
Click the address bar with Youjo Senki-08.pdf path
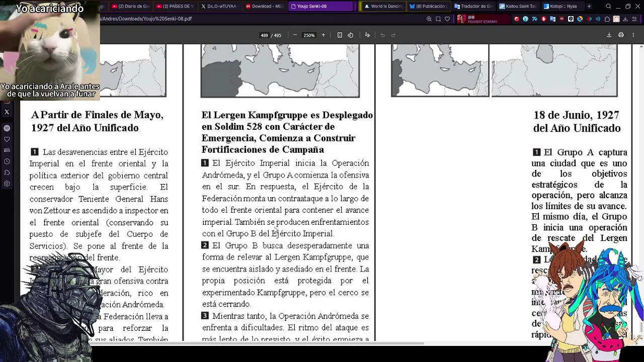pos(262,19)
